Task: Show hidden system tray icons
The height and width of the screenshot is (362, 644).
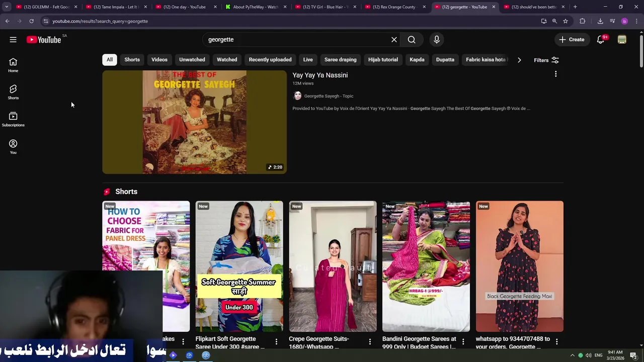Action: click(572, 355)
